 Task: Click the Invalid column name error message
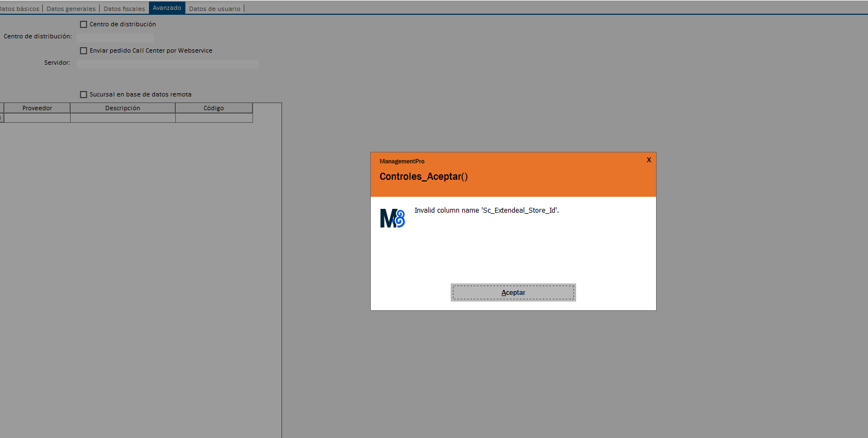click(x=486, y=211)
